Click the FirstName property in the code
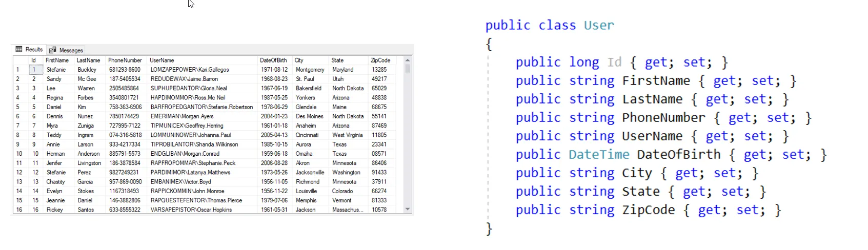 click(656, 81)
